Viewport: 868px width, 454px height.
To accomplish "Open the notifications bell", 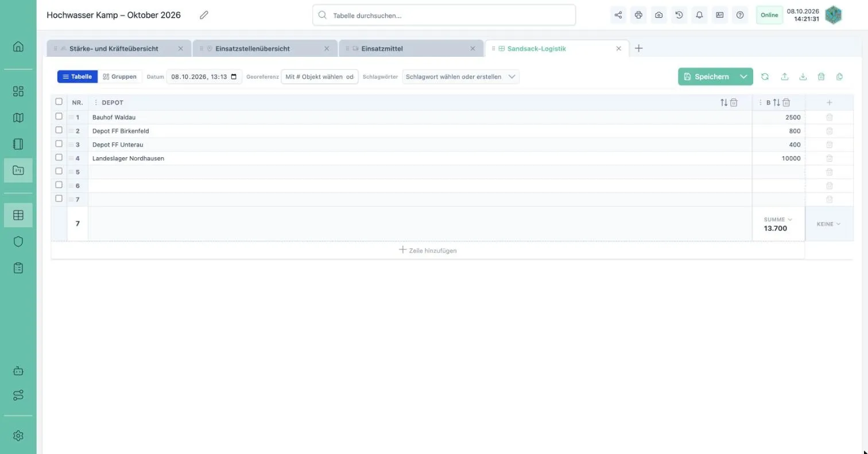I will (x=699, y=15).
